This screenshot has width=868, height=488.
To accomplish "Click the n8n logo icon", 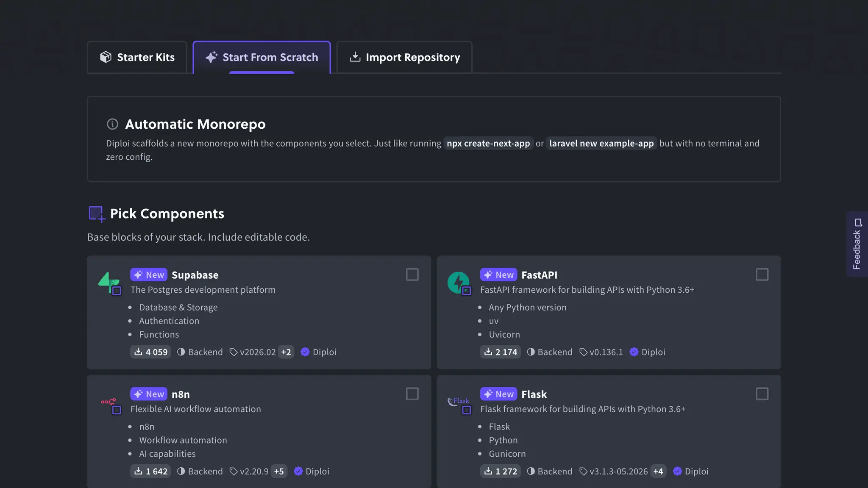I will click(x=111, y=405).
